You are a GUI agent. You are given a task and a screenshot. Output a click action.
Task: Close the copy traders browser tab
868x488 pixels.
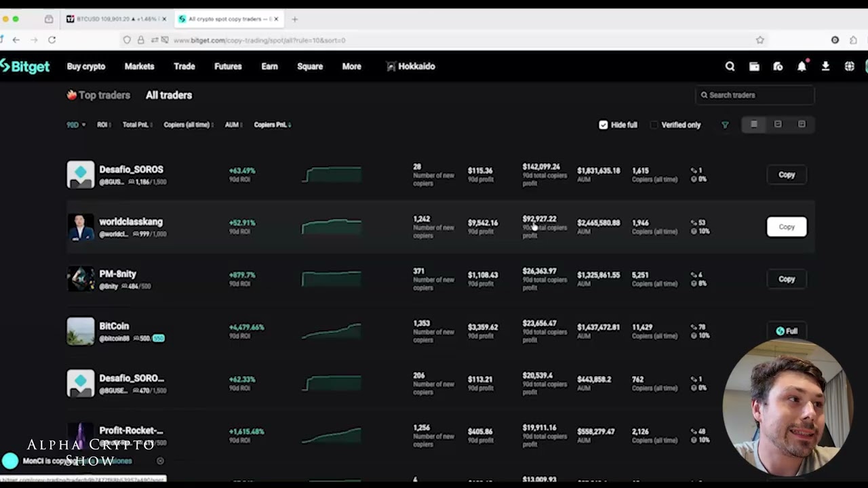coord(276,19)
